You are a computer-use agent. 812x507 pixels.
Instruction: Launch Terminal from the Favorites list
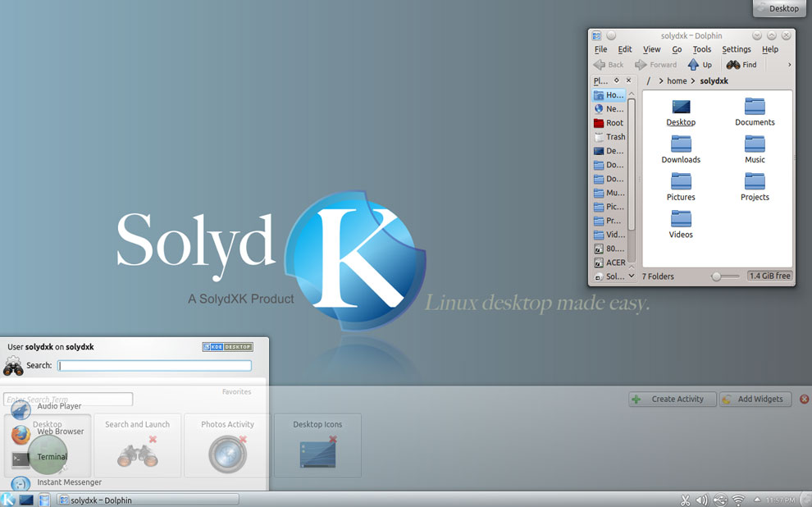click(39, 457)
